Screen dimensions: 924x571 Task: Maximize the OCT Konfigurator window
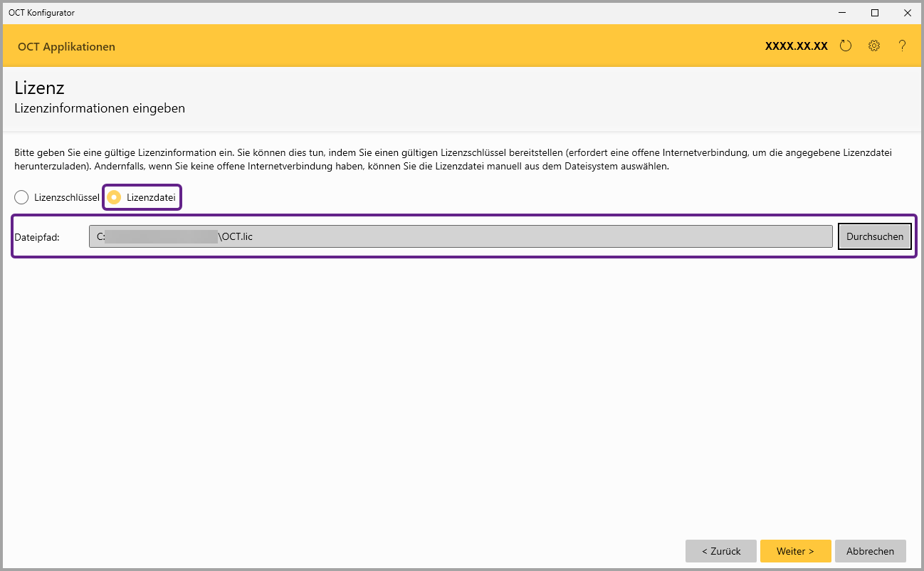(x=875, y=13)
